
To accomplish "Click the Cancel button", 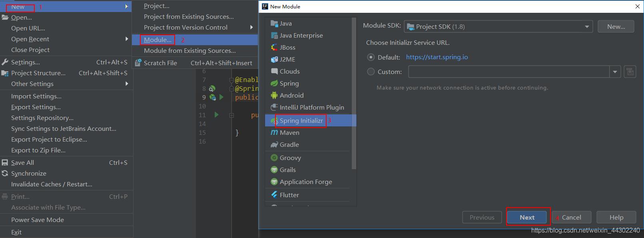I will tap(571, 217).
